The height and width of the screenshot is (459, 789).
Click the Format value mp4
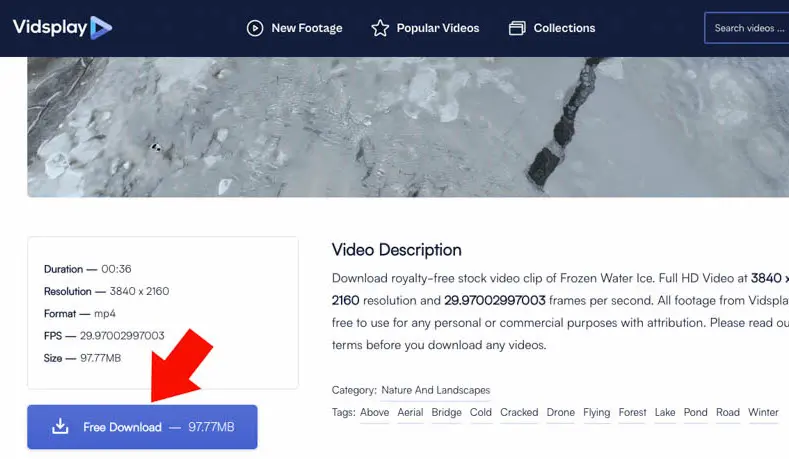(x=105, y=314)
